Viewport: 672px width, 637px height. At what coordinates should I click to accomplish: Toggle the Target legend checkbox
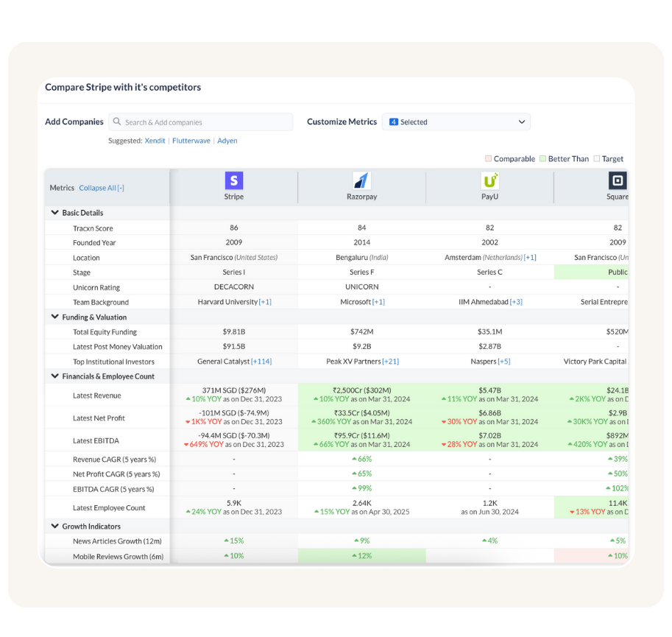coord(597,159)
